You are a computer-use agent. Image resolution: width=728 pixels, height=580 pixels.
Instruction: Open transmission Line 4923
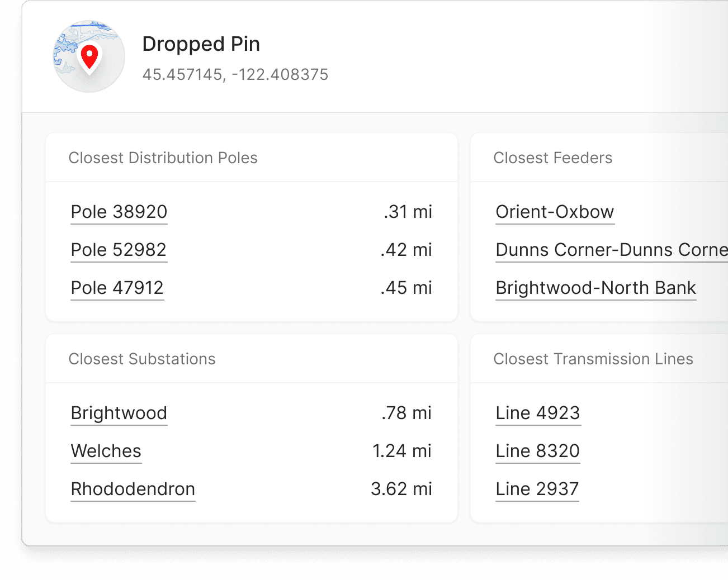(537, 413)
